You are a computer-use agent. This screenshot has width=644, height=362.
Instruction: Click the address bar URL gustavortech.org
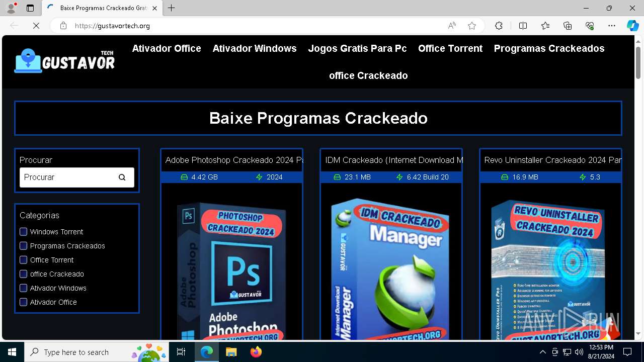(112, 26)
